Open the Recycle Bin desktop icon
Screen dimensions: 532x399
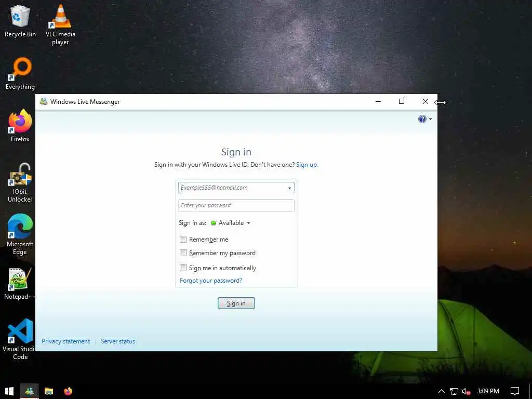[x=20, y=21]
